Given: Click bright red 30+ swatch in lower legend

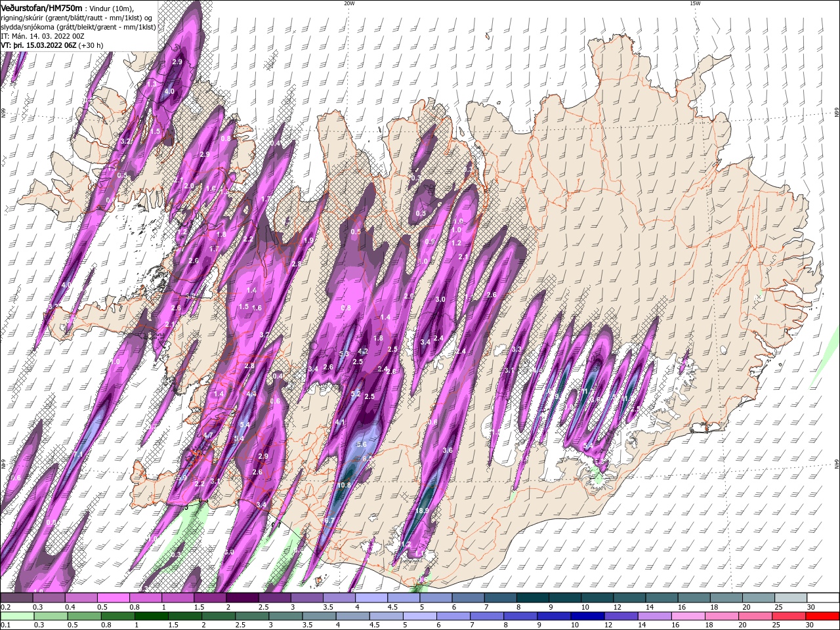Looking at the screenshot, I should [823, 616].
